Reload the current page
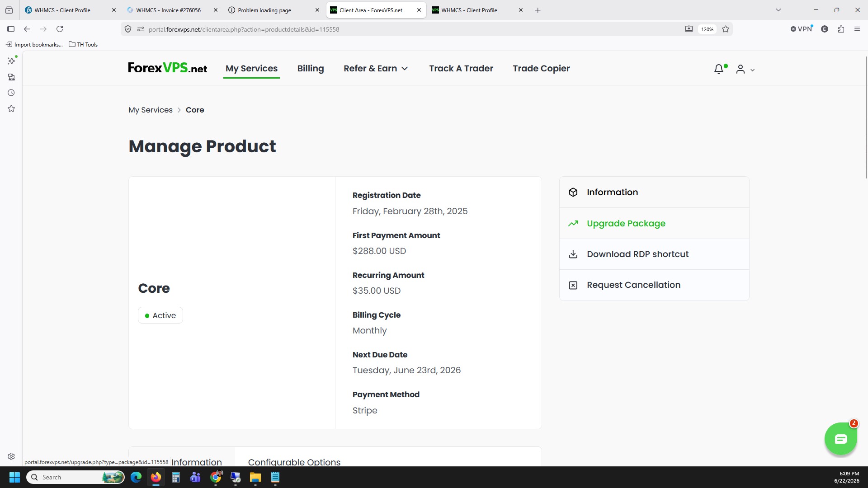868x488 pixels. [x=60, y=29]
